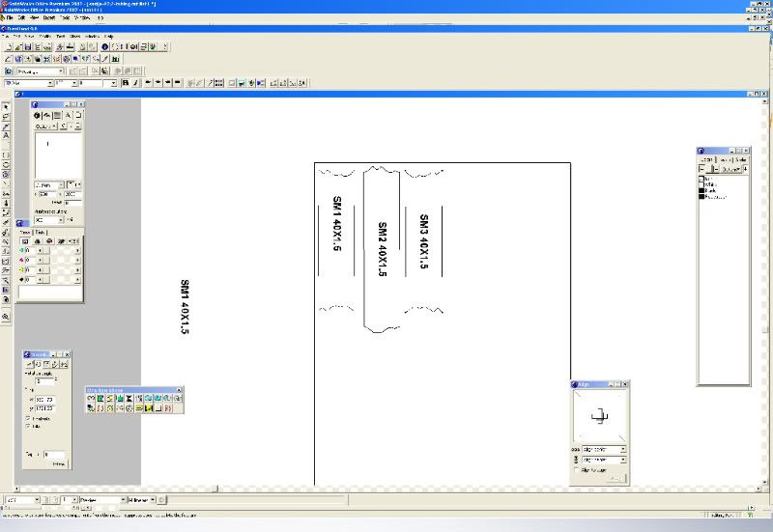Select Scale icon in Transform panel
Image resolution: width=773 pixels, height=532 pixels.
point(46,365)
